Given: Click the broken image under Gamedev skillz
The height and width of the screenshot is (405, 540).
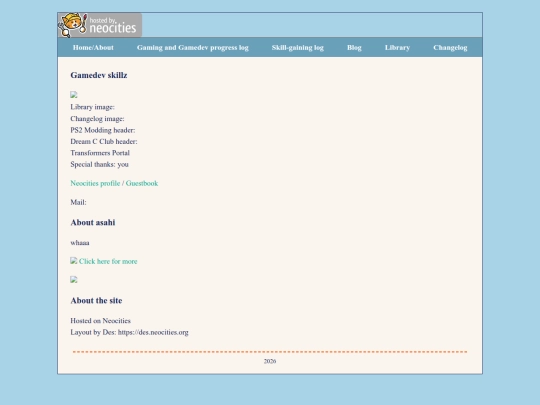Looking at the screenshot, I should point(74,95).
